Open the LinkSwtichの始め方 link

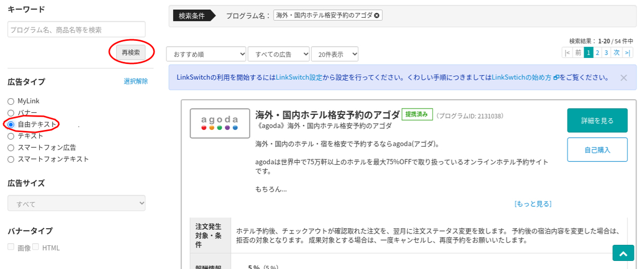(x=525, y=77)
